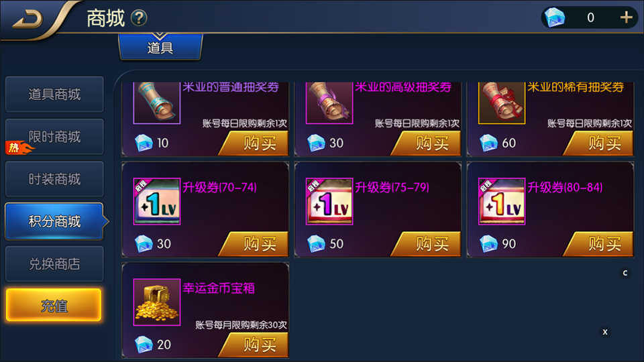Image resolution: width=644 pixels, height=362 pixels.
Task: Select the 升级券(80-84) item icon
Action: click(502, 201)
